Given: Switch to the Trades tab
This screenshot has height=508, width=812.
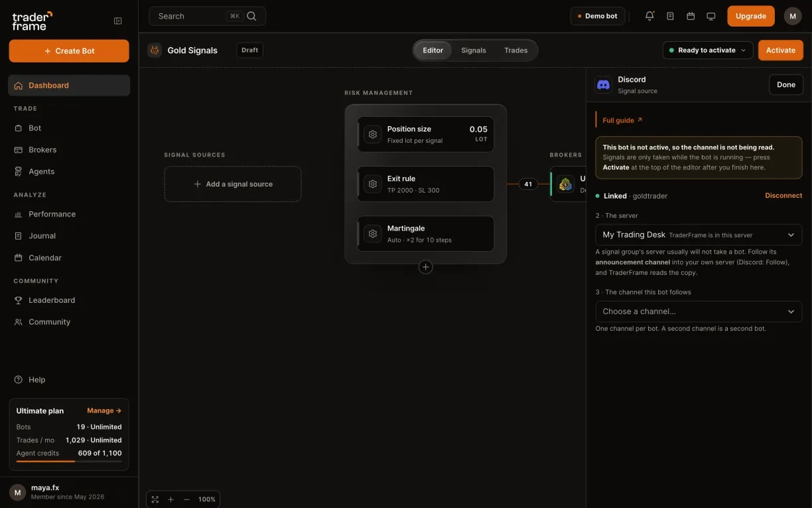Looking at the screenshot, I should pos(515,50).
